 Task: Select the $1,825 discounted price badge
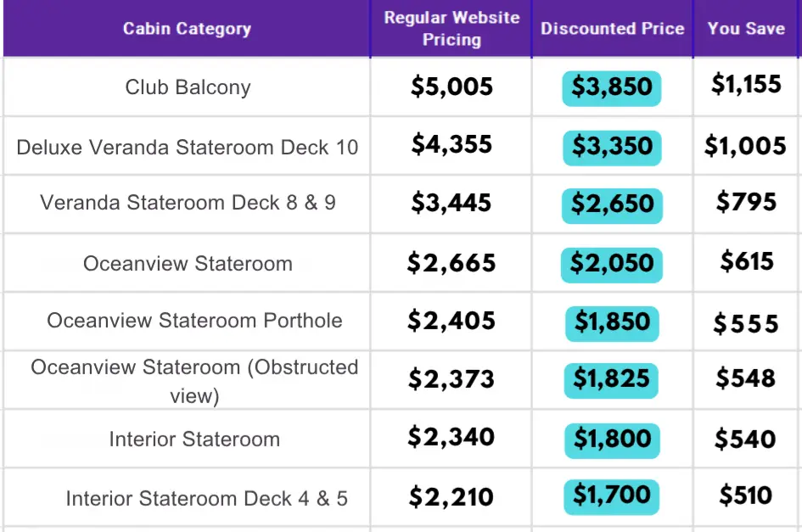[612, 380]
